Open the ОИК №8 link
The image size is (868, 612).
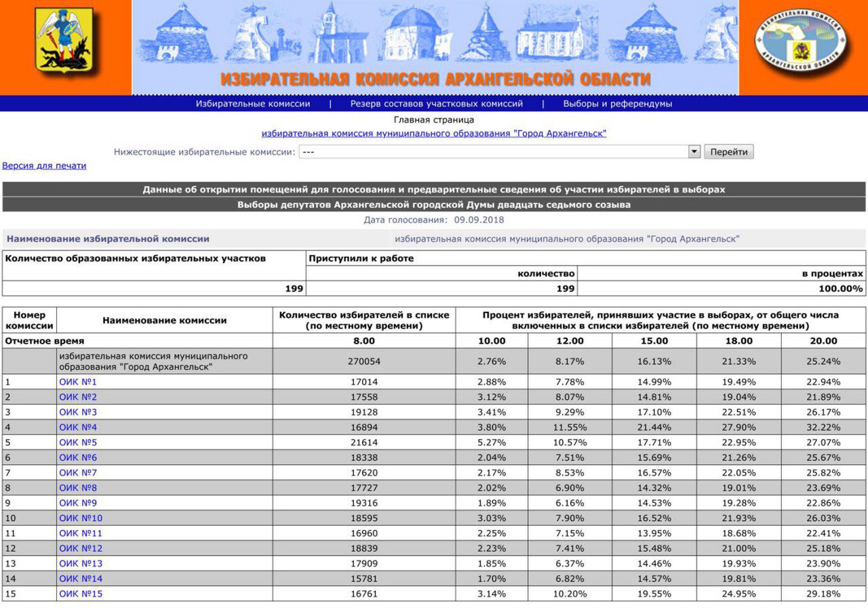tap(78, 487)
